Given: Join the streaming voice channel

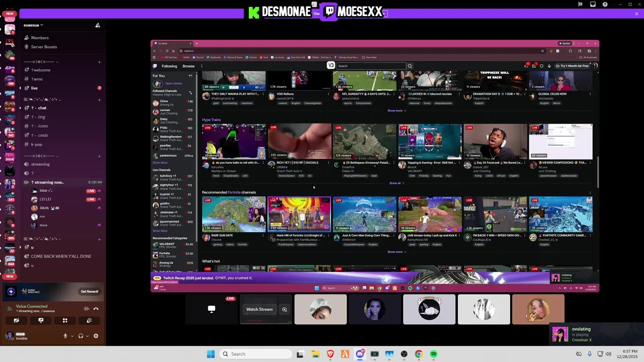Looking at the screenshot, I should [x=63, y=164].
